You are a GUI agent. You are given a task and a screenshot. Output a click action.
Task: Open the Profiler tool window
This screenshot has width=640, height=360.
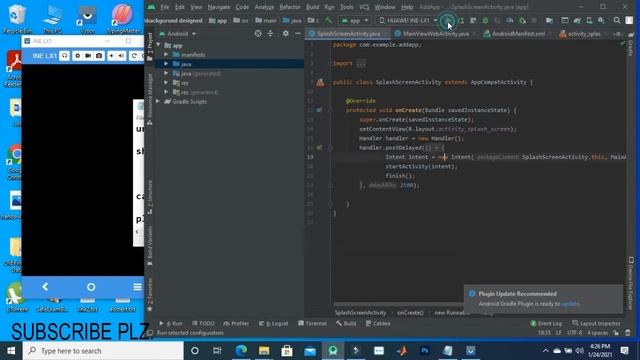(x=236, y=323)
